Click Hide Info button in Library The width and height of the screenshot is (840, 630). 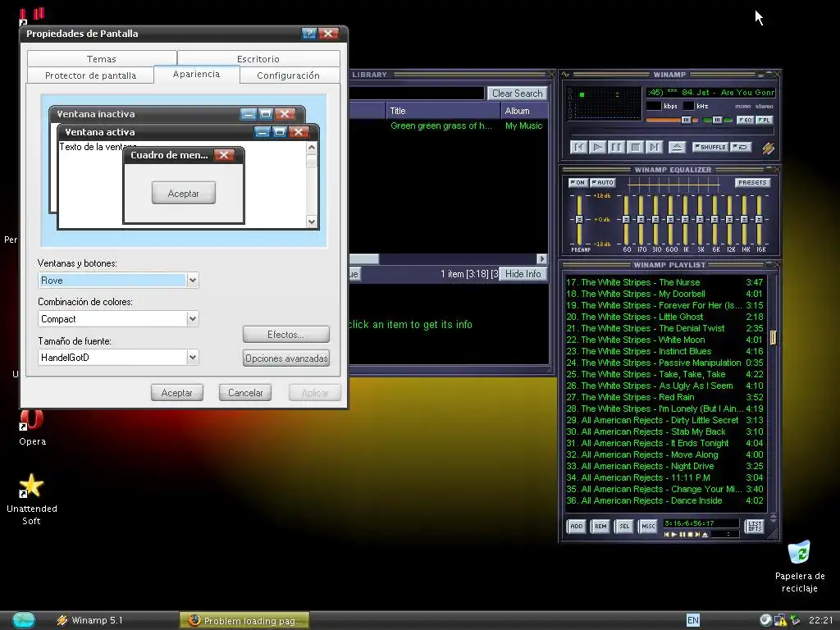point(523,274)
